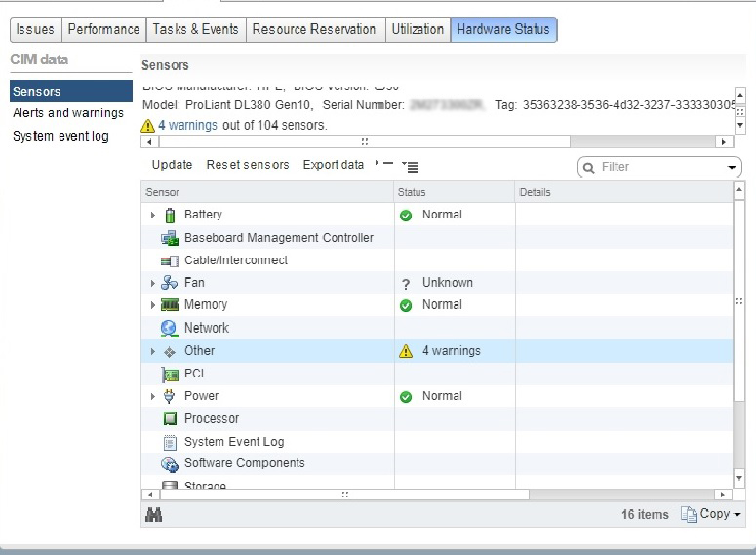Click the Reset sensors button

pos(248,165)
